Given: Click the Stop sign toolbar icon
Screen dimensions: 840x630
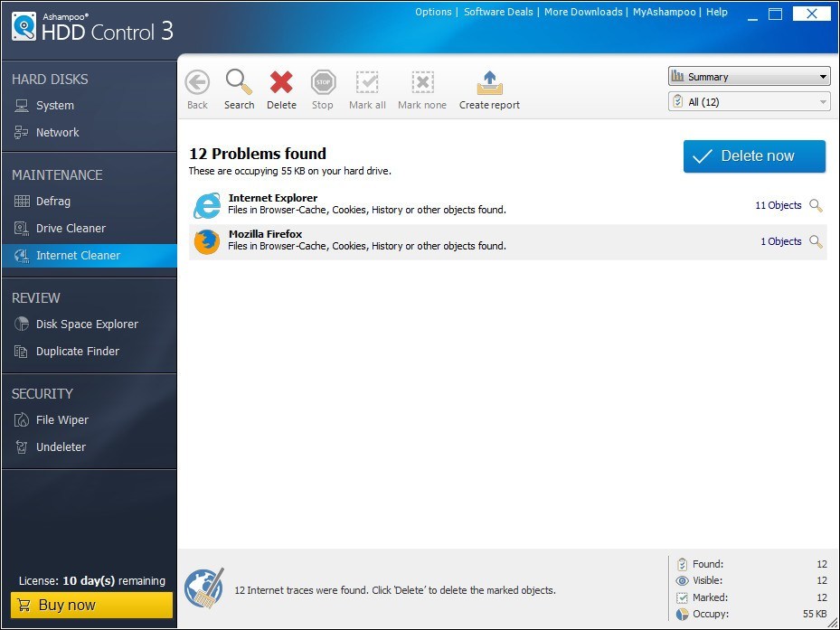Looking at the screenshot, I should 323,82.
